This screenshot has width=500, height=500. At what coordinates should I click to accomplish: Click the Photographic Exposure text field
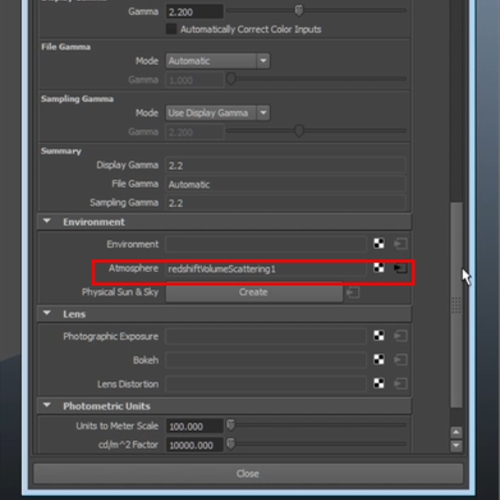pos(266,336)
